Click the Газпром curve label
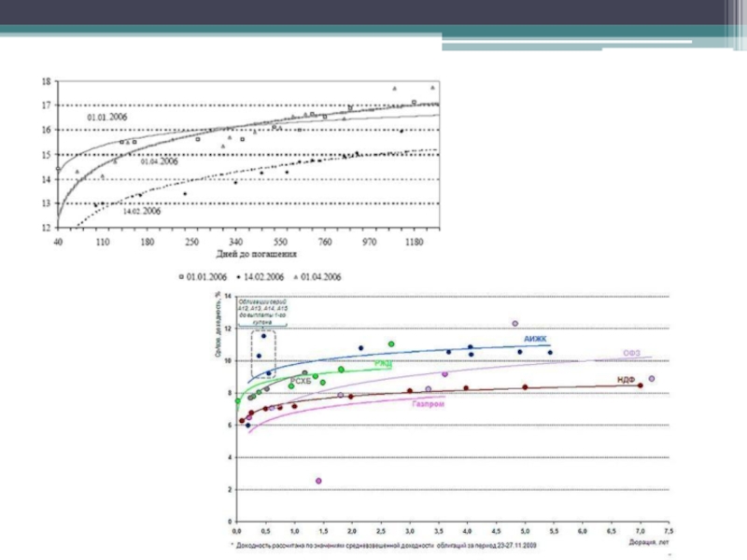Viewport: 747px width, 560px height. coord(426,403)
